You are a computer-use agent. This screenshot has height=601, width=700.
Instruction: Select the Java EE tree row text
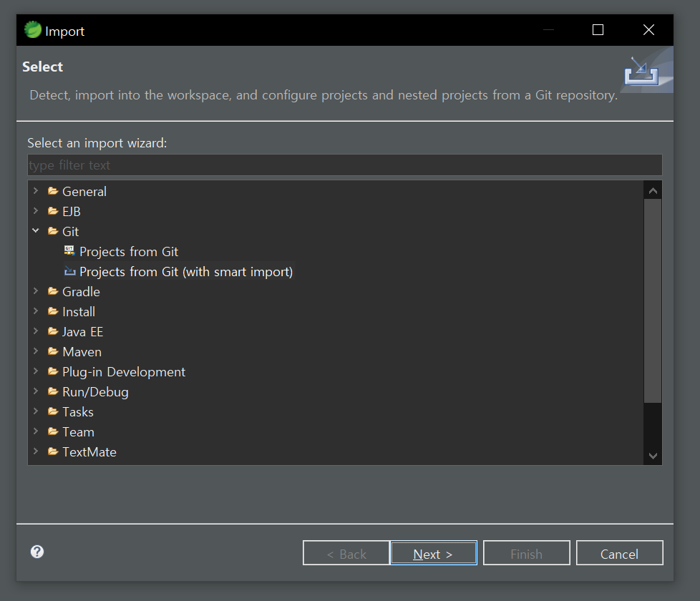82,332
